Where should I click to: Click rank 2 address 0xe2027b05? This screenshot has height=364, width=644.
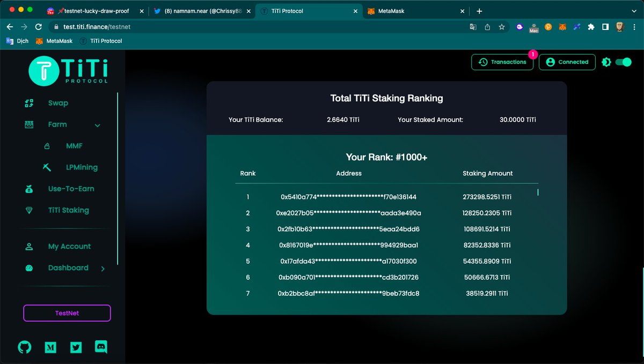point(348,213)
